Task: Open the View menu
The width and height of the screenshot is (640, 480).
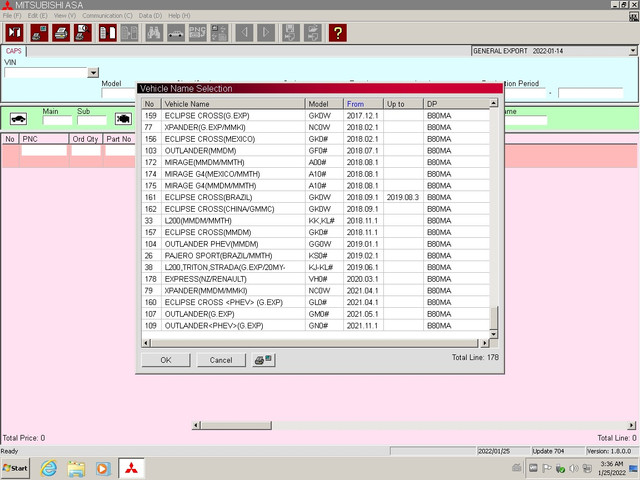Action: pyautogui.click(x=65, y=16)
